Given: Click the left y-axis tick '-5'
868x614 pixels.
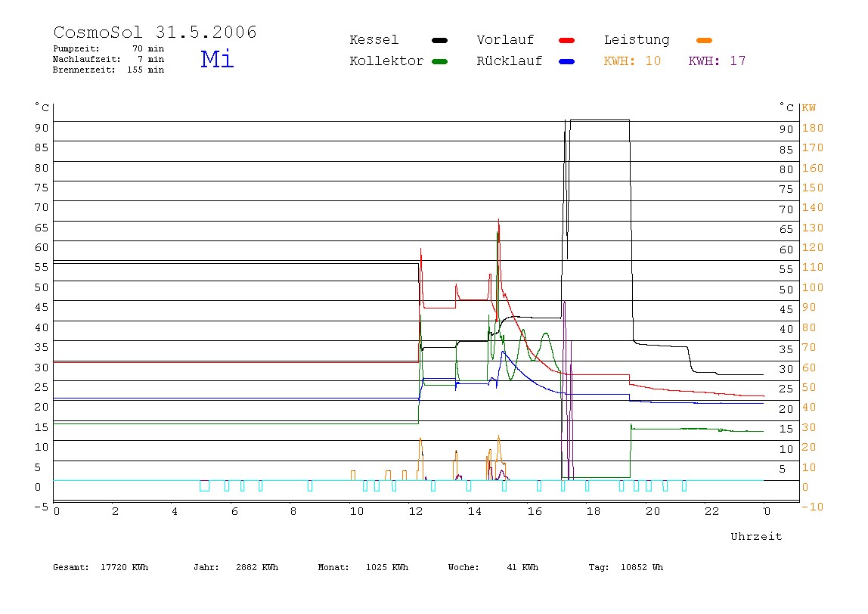Looking at the screenshot, I should click(41, 507).
